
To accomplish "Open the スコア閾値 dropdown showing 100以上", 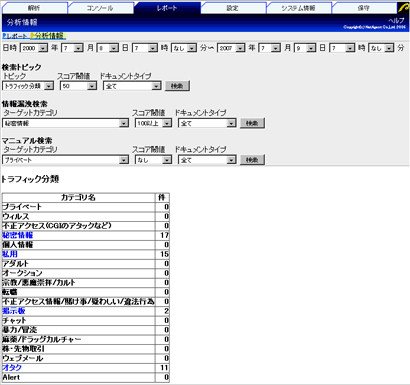I will (x=153, y=123).
